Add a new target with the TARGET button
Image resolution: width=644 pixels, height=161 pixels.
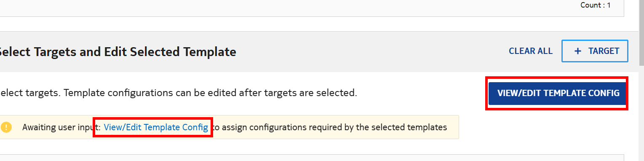point(595,51)
